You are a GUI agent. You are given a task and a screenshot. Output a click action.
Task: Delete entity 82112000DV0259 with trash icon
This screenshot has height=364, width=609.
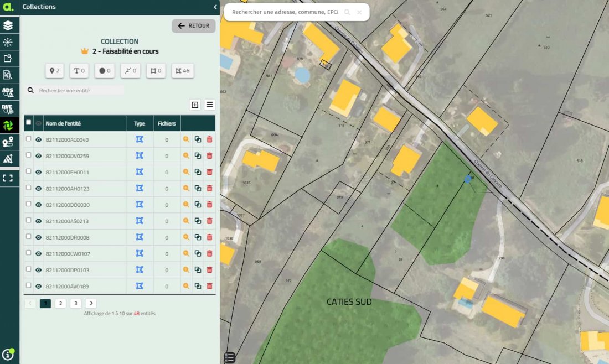pyautogui.click(x=209, y=156)
